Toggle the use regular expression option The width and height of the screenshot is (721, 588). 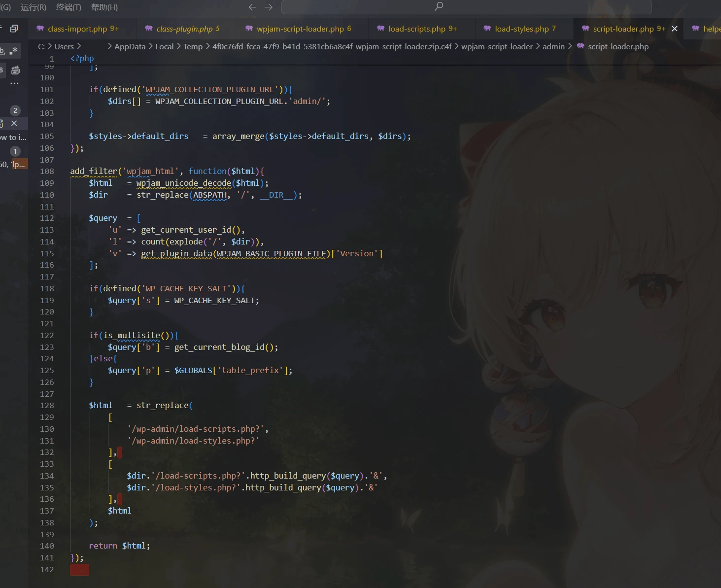tap(14, 50)
